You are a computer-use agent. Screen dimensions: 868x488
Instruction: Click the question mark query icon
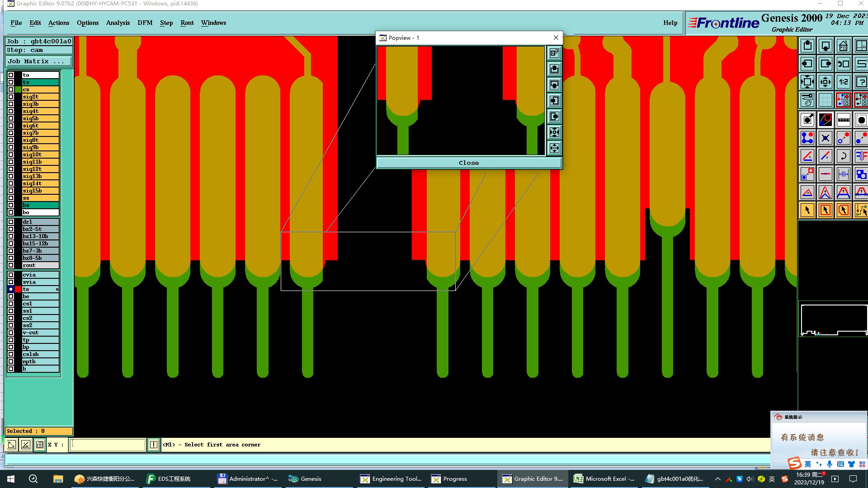click(x=861, y=82)
